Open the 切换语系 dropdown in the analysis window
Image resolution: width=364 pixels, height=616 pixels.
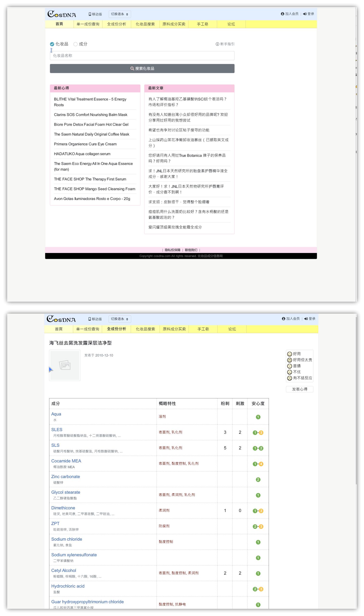[x=120, y=319]
